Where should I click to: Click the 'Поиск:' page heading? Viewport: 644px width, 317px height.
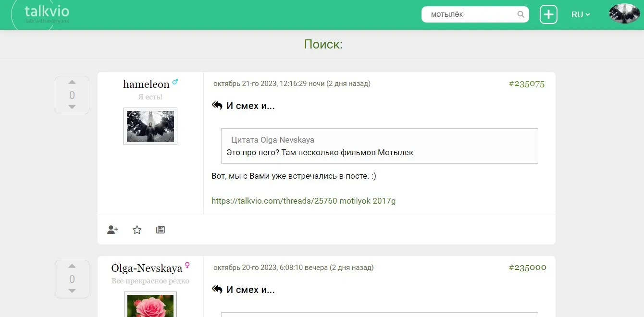323,44
